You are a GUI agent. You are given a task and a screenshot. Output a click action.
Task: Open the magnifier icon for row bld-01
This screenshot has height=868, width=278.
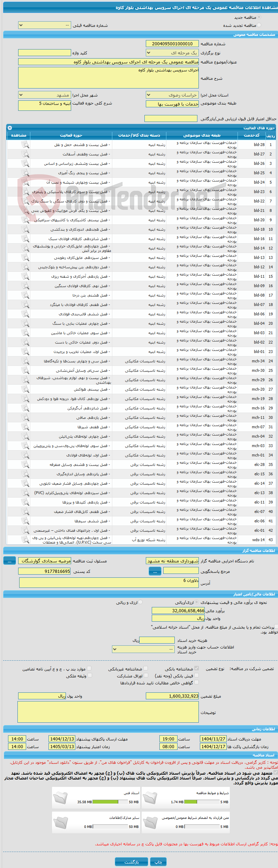(25, 352)
